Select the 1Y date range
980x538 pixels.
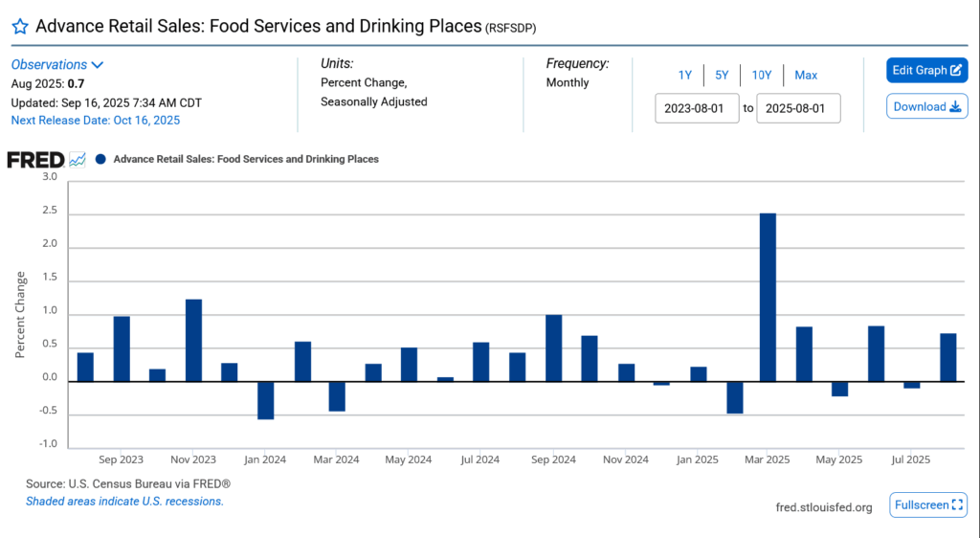coord(685,76)
